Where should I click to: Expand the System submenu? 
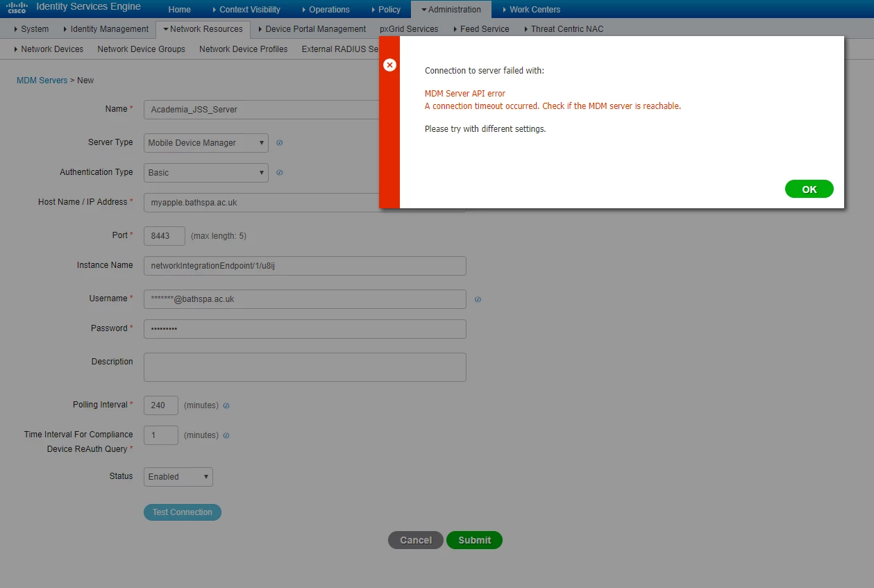31,29
